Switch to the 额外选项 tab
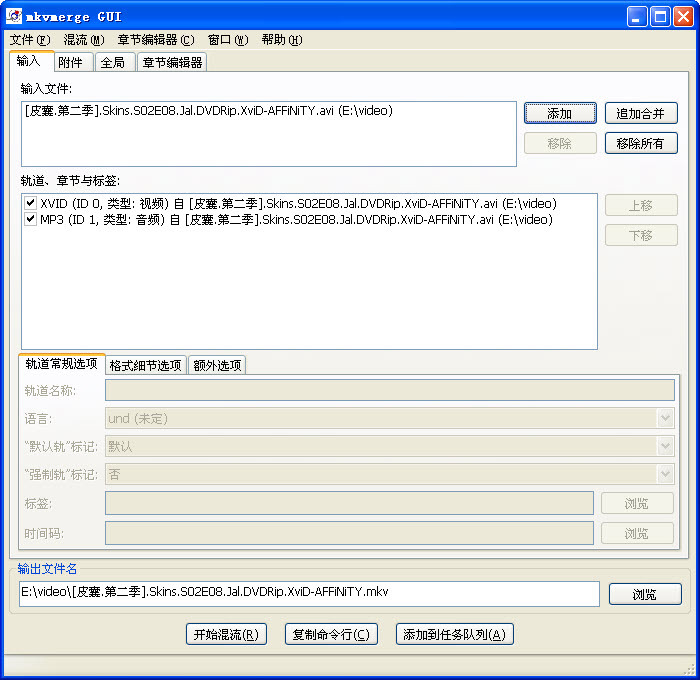This screenshot has width=700, height=680. pyautogui.click(x=217, y=365)
